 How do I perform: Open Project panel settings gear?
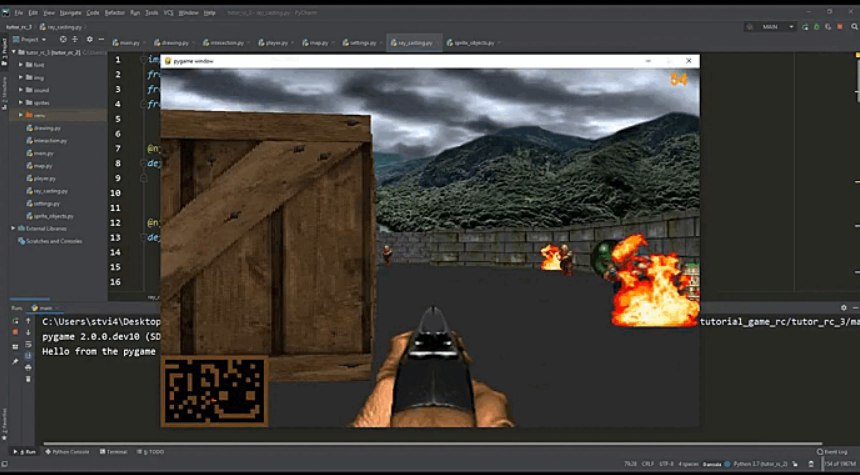click(x=89, y=39)
